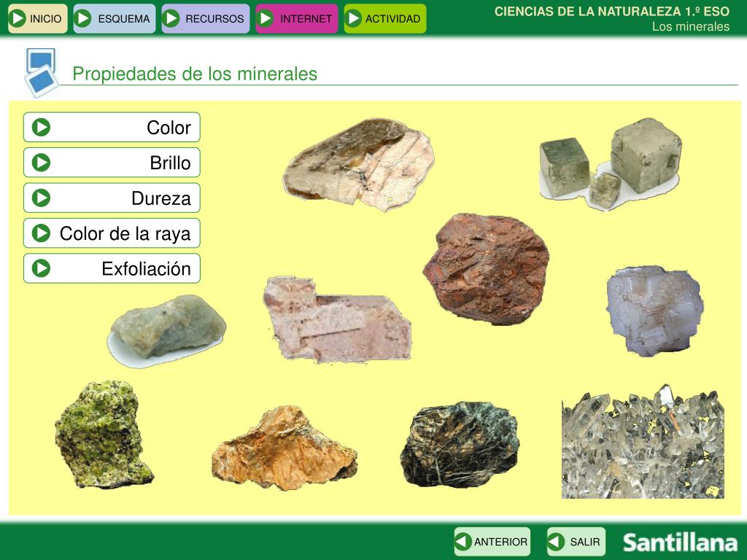Click the play arrow icon on INTERNET
The width and height of the screenshot is (747, 560).
(x=266, y=18)
